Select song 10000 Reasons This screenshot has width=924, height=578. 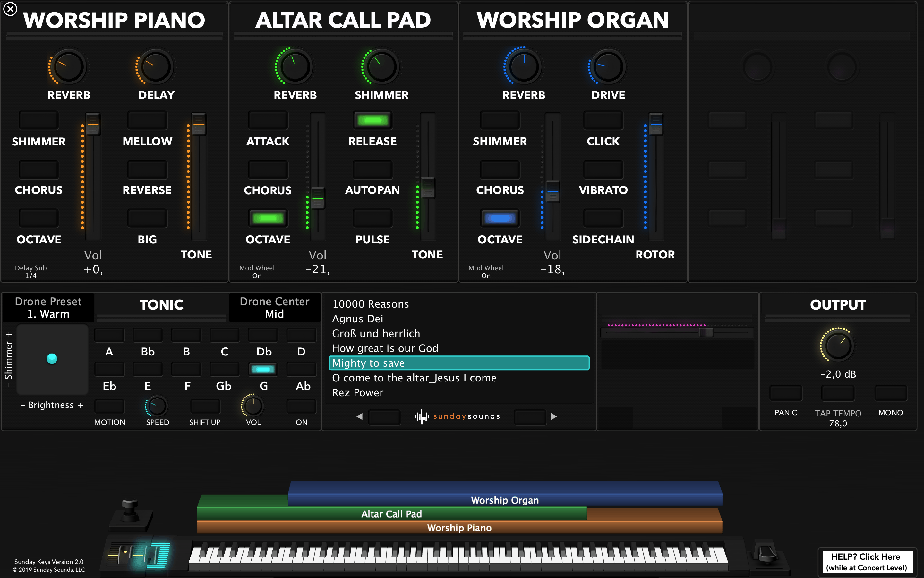459,304
